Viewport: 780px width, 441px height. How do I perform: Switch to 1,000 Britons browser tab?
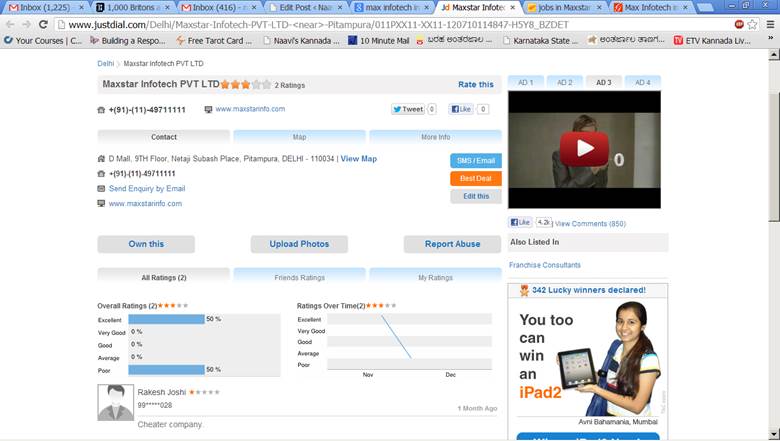coord(131,7)
